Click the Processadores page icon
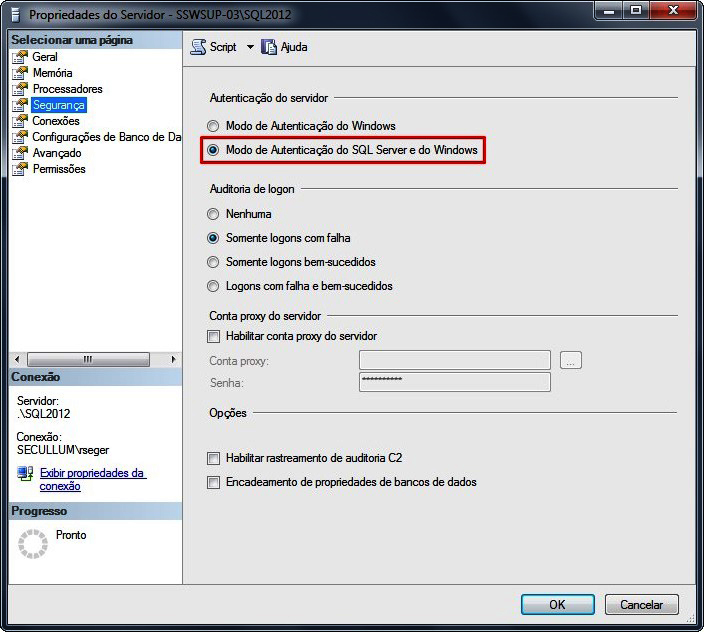This screenshot has width=704, height=632. click(20, 89)
